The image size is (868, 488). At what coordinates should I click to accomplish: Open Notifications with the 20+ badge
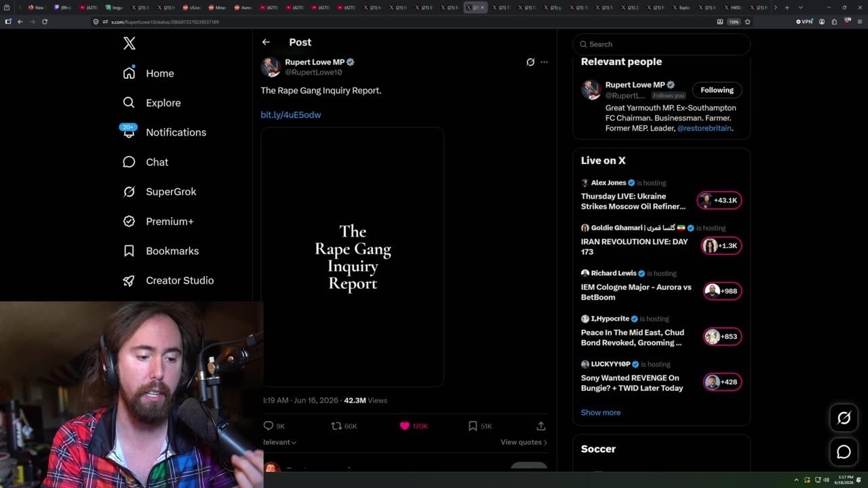[163, 132]
